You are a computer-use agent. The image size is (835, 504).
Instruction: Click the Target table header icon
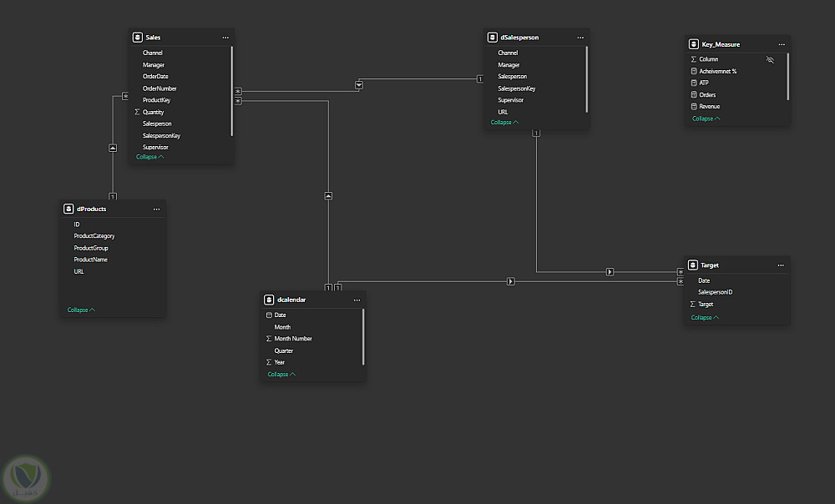pos(693,265)
